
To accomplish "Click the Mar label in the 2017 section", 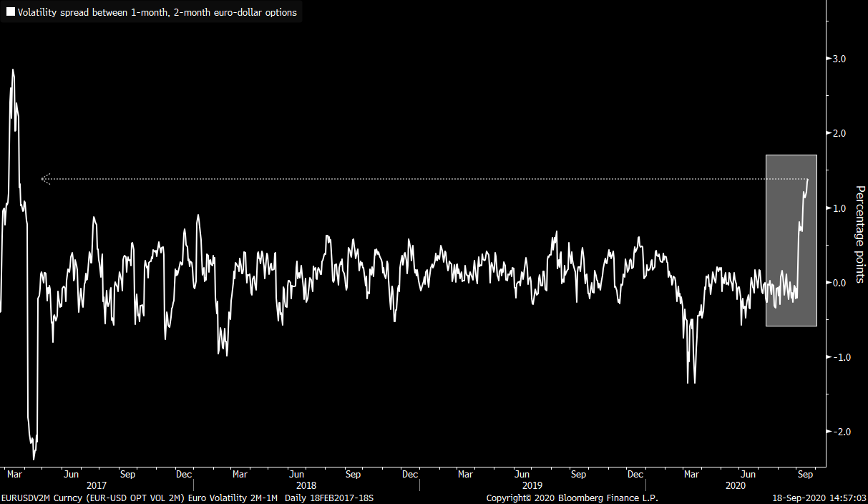I will click(14, 474).
